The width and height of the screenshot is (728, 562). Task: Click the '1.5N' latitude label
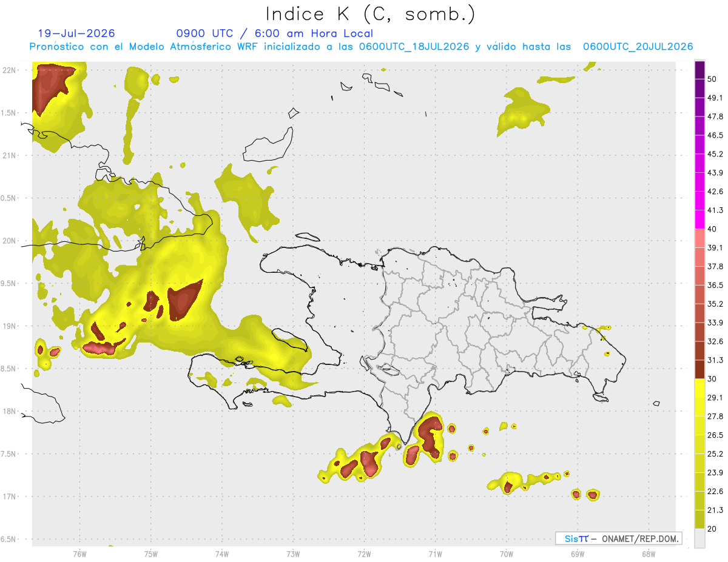tap(9, 113)
